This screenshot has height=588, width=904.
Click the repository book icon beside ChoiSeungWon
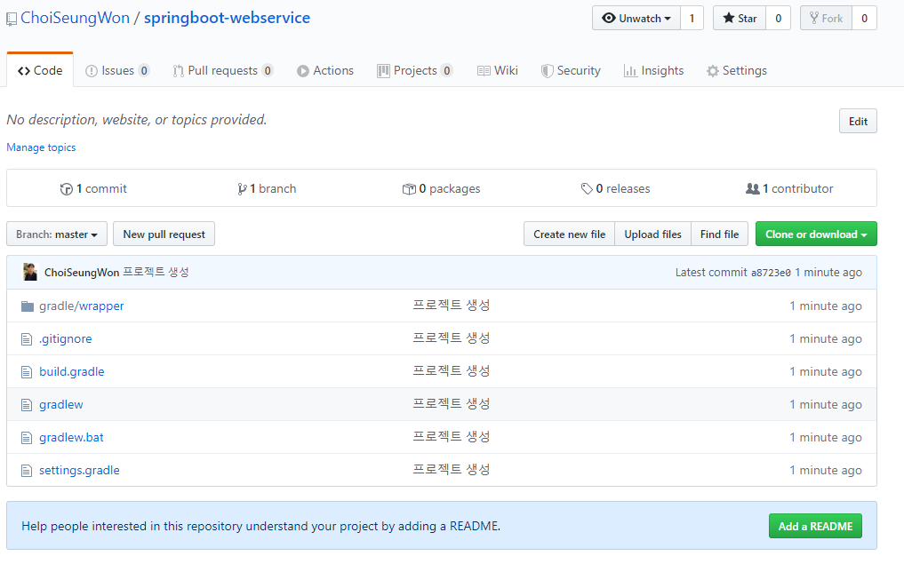(12, 20)
